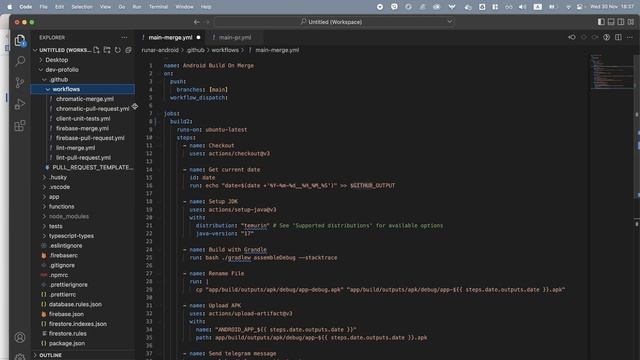Collapse the UNTITLED workspace section

63,50
